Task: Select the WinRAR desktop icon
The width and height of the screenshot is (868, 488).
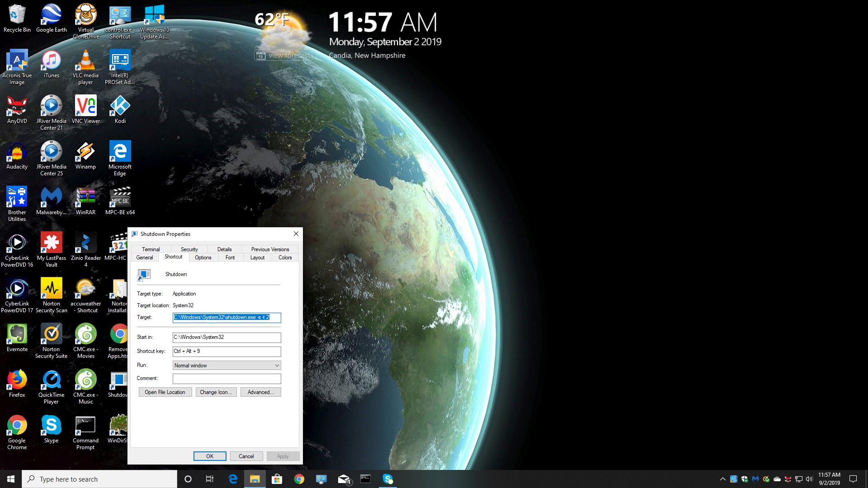Action: (86, 201)
